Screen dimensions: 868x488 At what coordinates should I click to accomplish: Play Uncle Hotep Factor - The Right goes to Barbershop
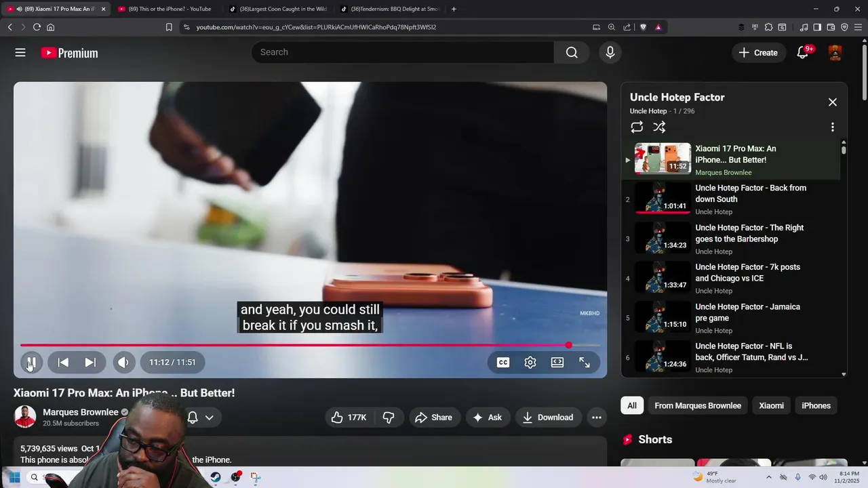click(731, 239)
